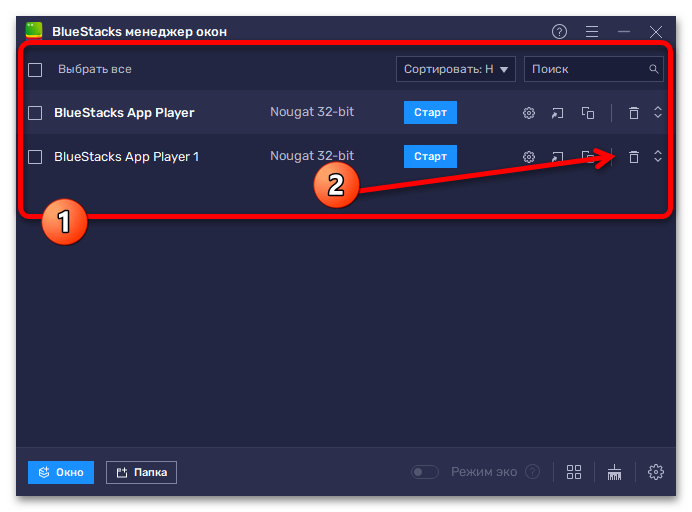The width and height of the screenshot is (692, 512).
Task: Open settings gear of BlueStacks App Player 1
Action: (529, 157)
